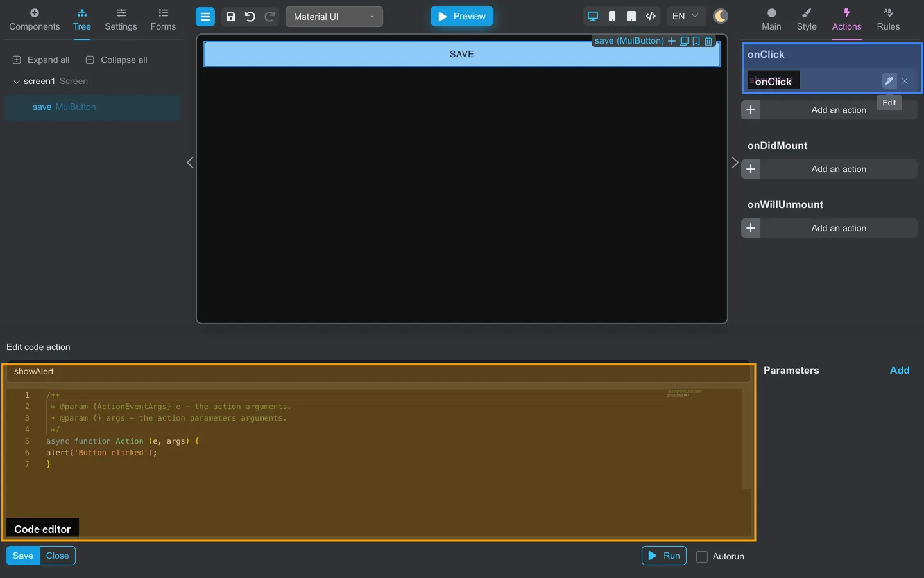
Task: Close the code action editor
Action: click(x=58, y=556)
